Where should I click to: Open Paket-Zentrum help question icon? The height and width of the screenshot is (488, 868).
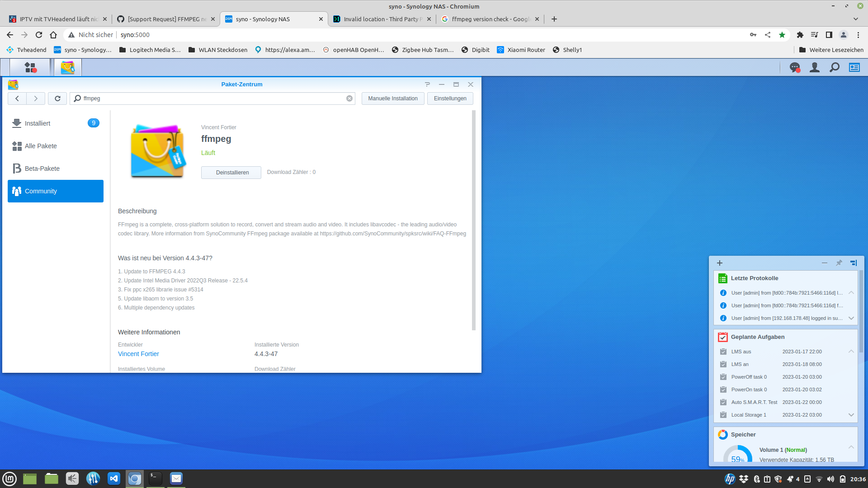tap(427, 84)
